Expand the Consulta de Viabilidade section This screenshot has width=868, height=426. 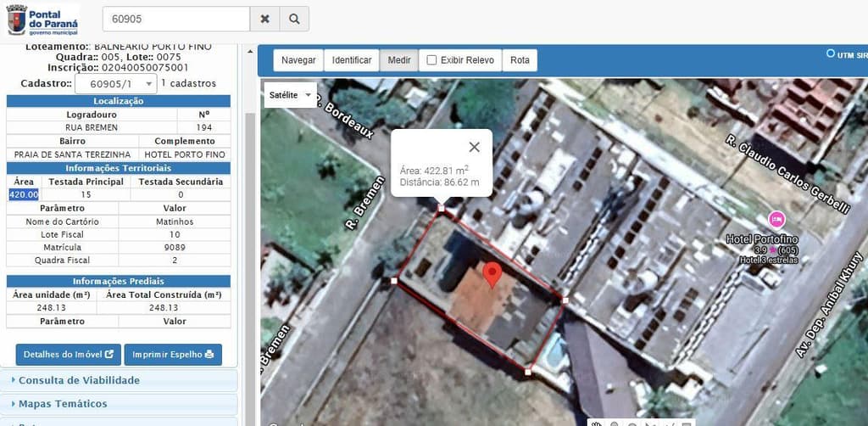click(119, 380)
